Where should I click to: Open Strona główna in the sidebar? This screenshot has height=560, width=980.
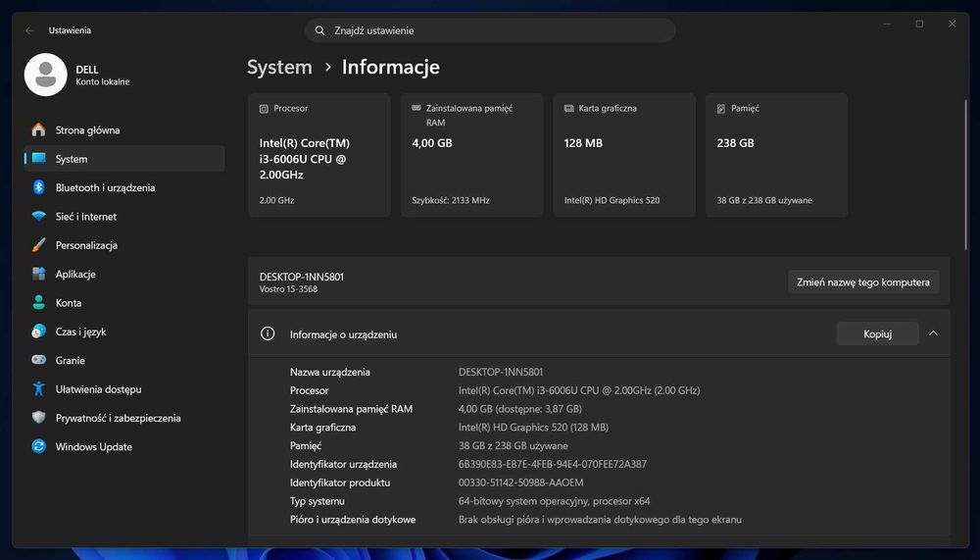(124, 129)
